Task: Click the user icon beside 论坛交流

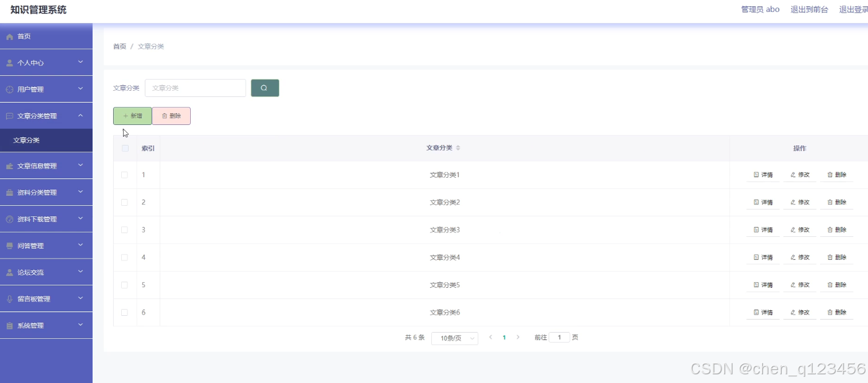Action: (9, 272)
